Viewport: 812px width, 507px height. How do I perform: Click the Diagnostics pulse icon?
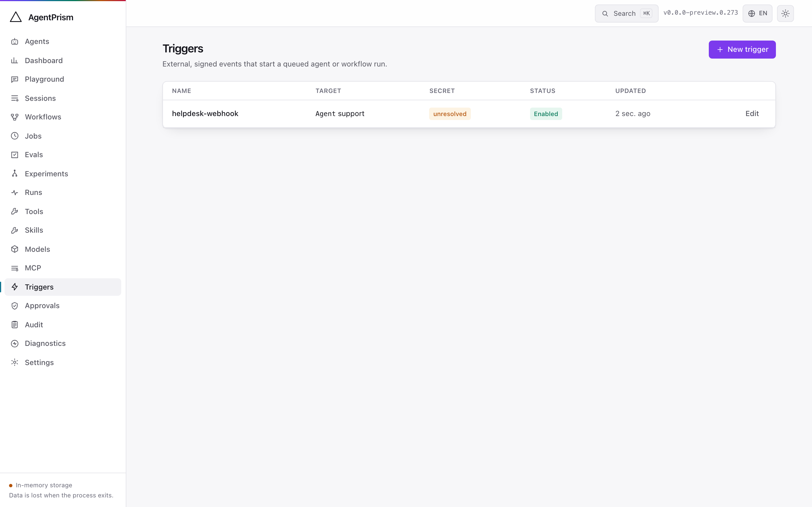(15, 343)
